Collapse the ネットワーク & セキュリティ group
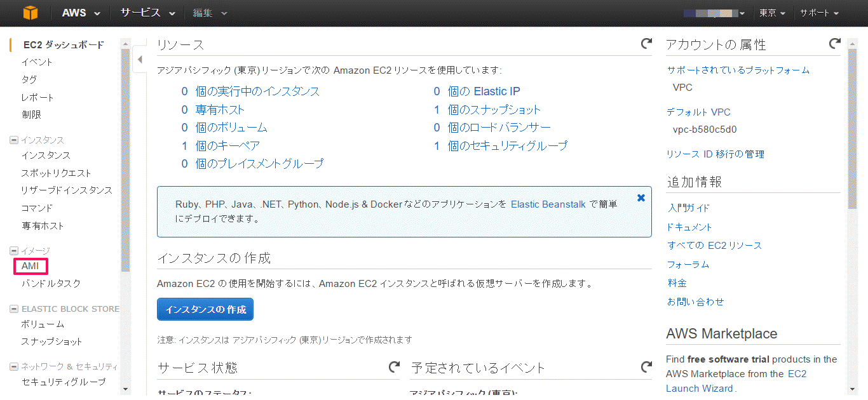 point(14,367)
